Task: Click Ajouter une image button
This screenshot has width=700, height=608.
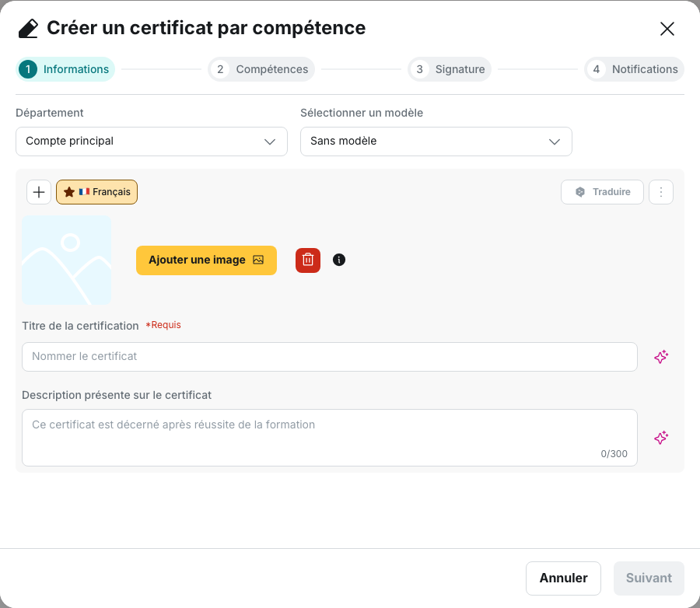Action: [x=206, y=260]
